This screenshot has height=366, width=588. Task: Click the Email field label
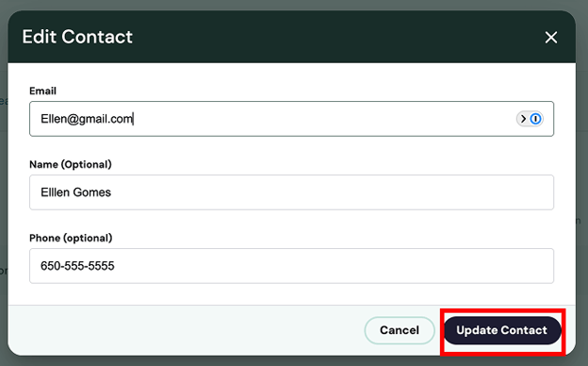point(42,91)
